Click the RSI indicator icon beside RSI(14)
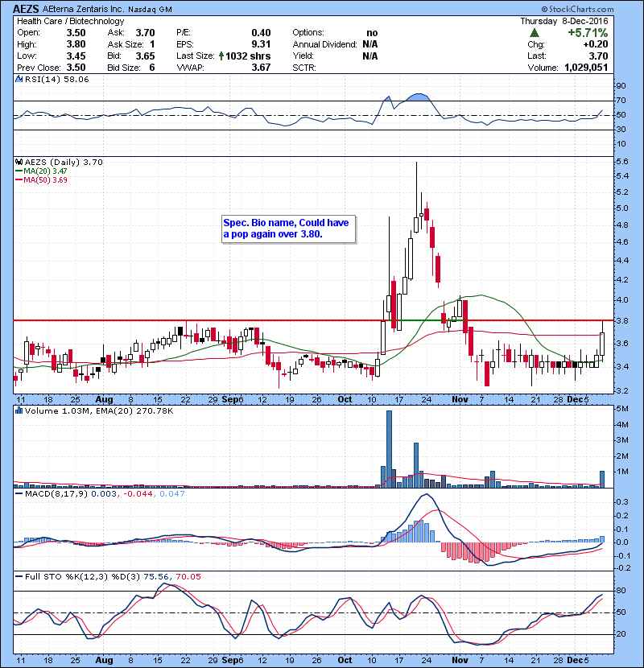Screen dimensions: 644x668 pyautogui.click(x=19, y=79)
